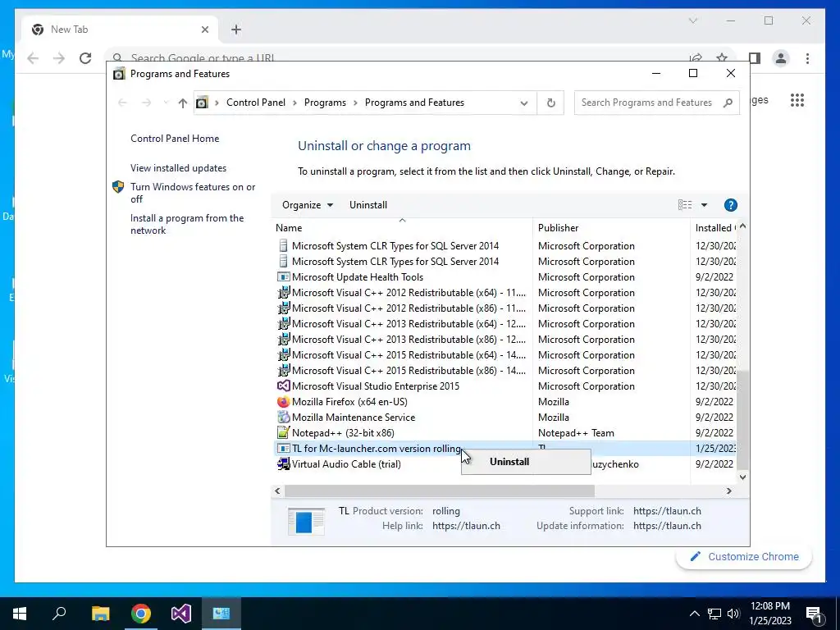Click the Programs and Features title icon
Image resolution: width=840 pixels, height=630 pixels.
point(118,73)
